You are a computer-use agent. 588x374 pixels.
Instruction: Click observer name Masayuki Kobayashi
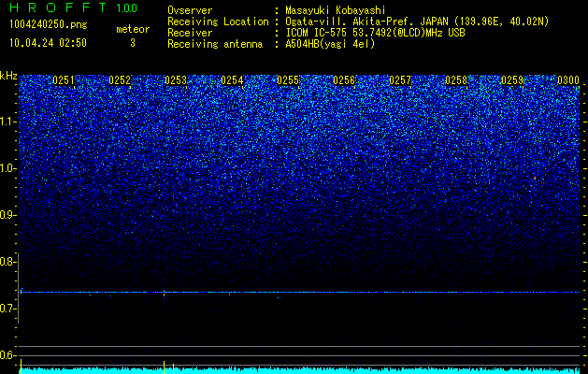click(x=336, y=10)
